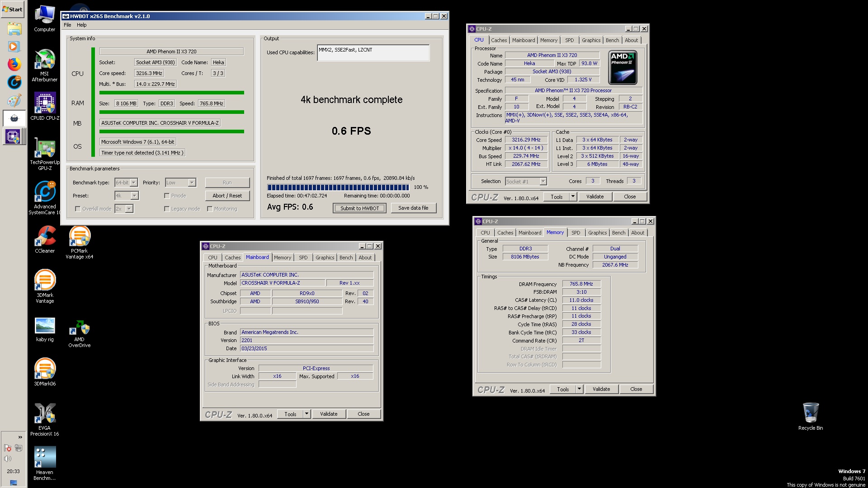Open Advanced SystemCare desktop shortcut
Screen dimensions: 868x488
click(x=45, y=198)
